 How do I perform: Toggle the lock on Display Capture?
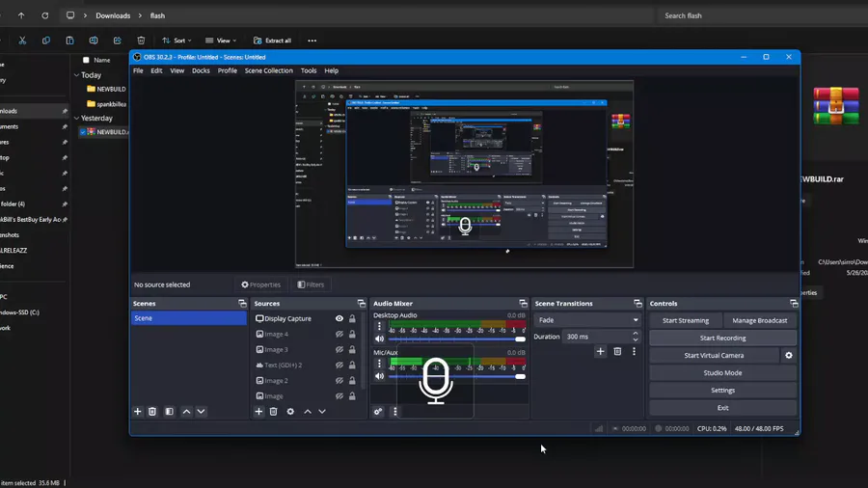click(x=352, y=318)
